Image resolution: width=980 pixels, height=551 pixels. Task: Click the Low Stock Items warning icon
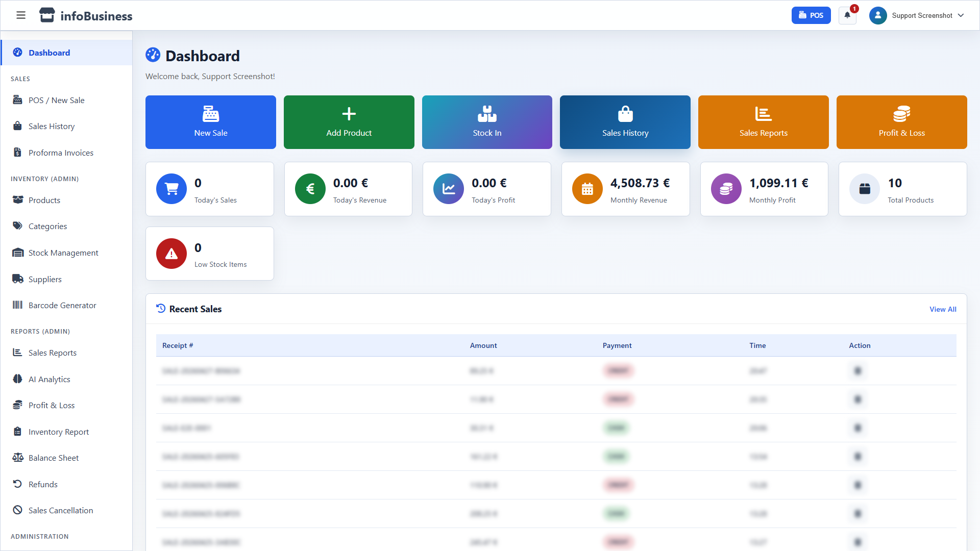171,254
